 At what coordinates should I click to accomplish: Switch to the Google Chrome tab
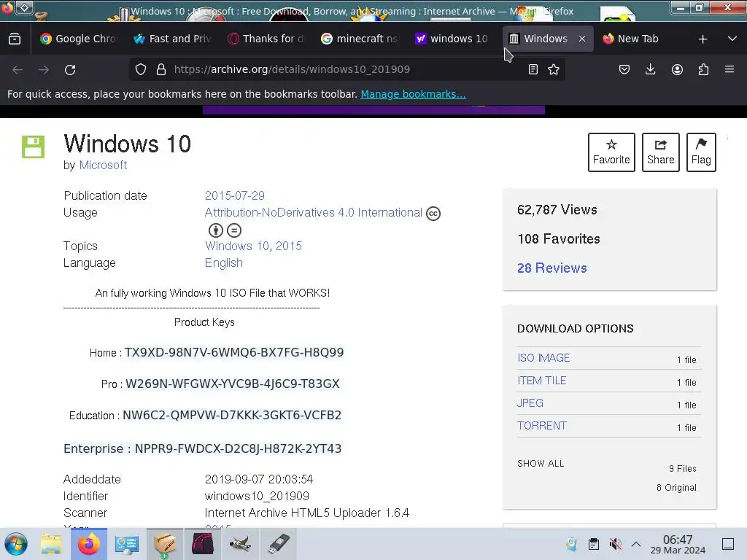(79, 39)
